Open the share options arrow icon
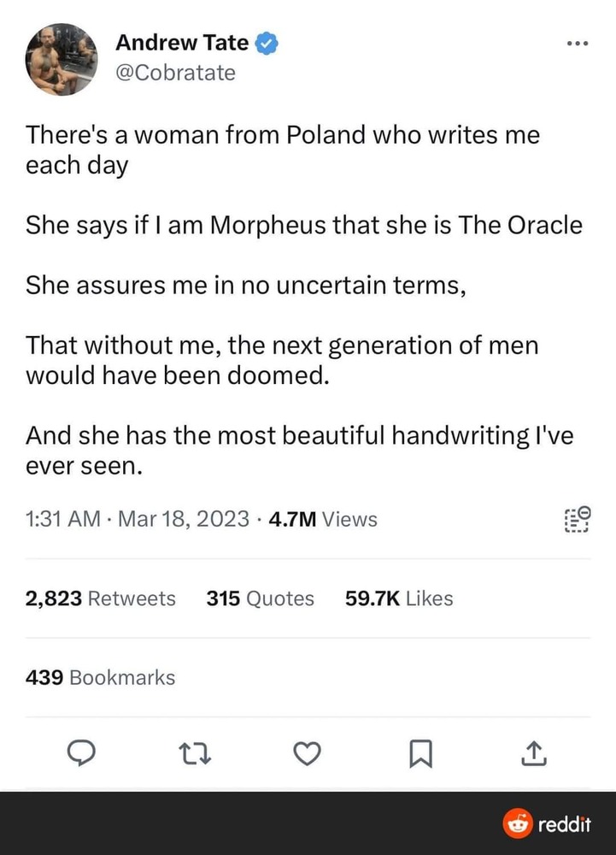 point(531,752)
